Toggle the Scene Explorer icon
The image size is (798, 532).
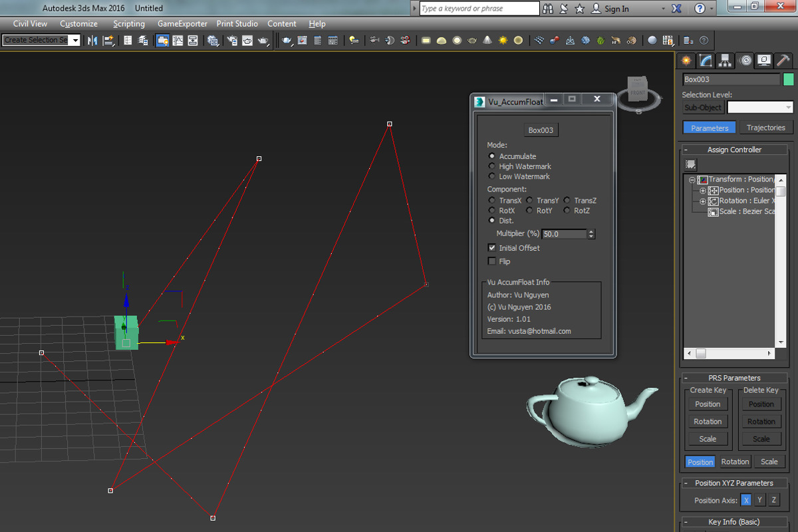coord(128,41)
